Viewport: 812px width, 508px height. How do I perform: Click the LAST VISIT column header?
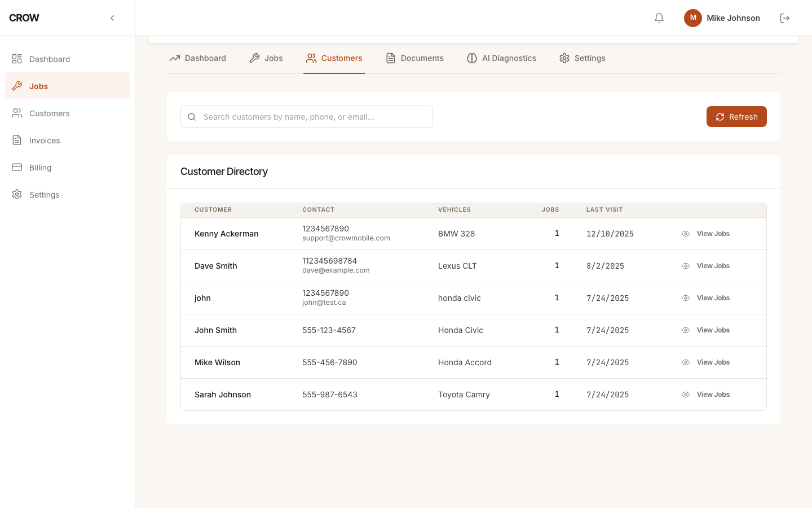[604, 209]
